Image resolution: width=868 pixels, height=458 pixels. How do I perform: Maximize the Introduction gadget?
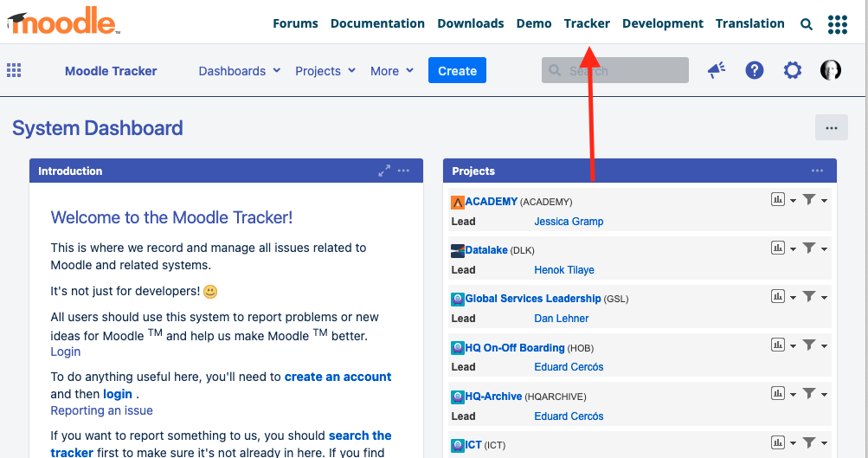[384, 171]
